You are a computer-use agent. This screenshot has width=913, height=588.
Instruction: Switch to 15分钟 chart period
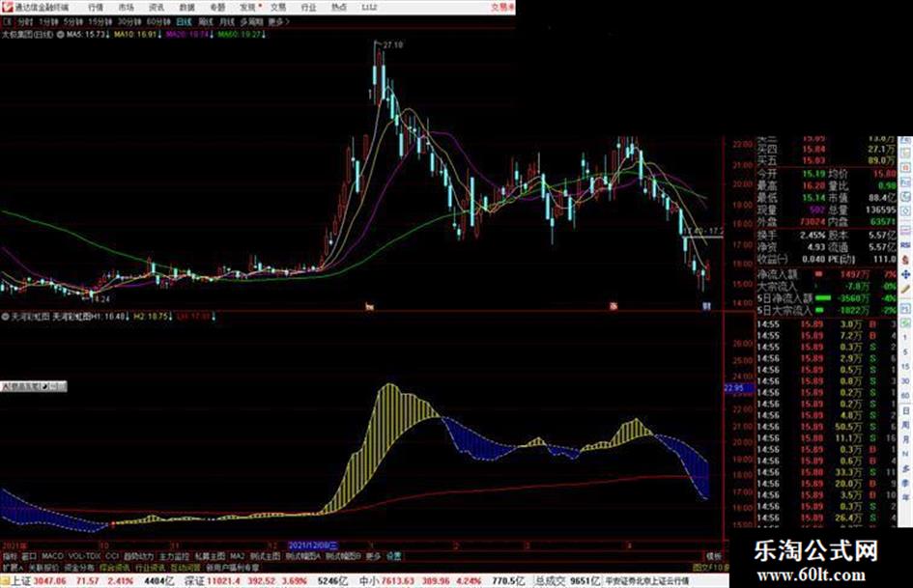100,22
